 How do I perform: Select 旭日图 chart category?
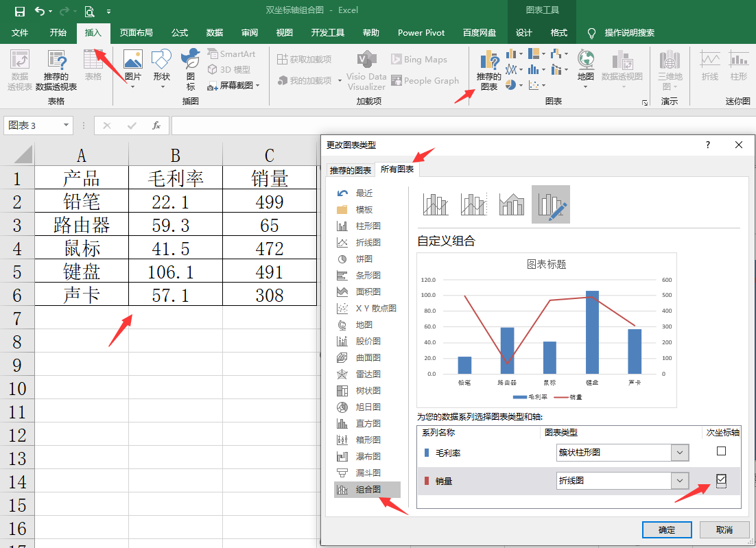point(367,407)
